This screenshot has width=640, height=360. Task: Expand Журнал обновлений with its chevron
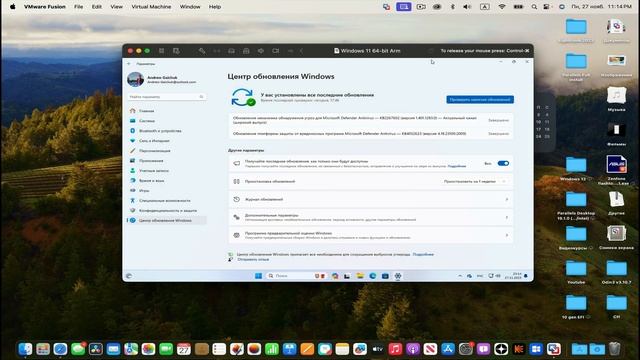click(507, 200)
